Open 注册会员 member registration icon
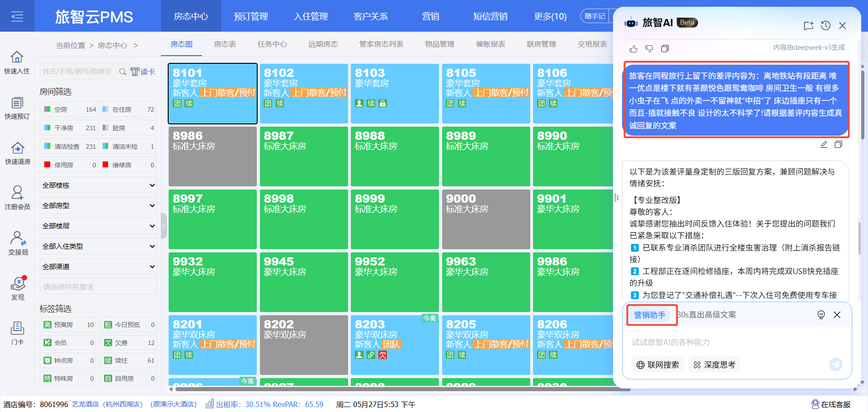868x412 pixels. point(17,198)
